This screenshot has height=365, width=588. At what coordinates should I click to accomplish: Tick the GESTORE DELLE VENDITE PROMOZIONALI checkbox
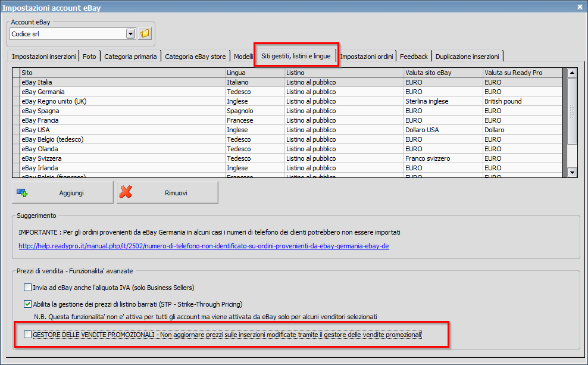click(28, 334)
